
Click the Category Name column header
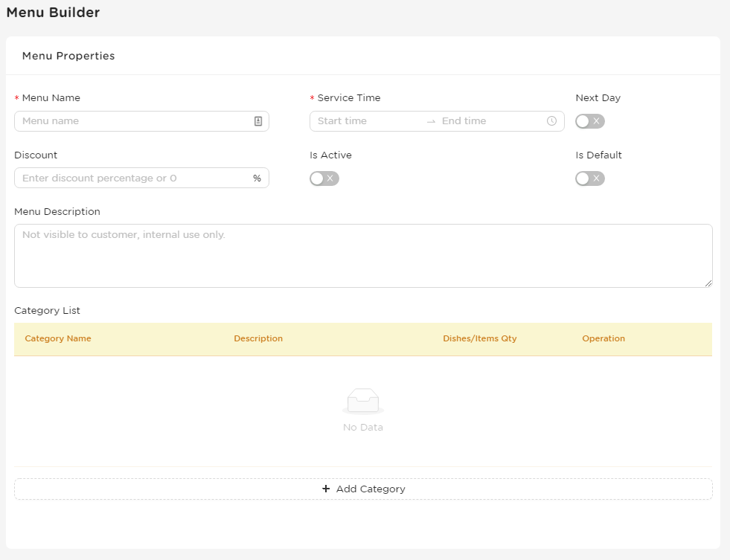58,338
